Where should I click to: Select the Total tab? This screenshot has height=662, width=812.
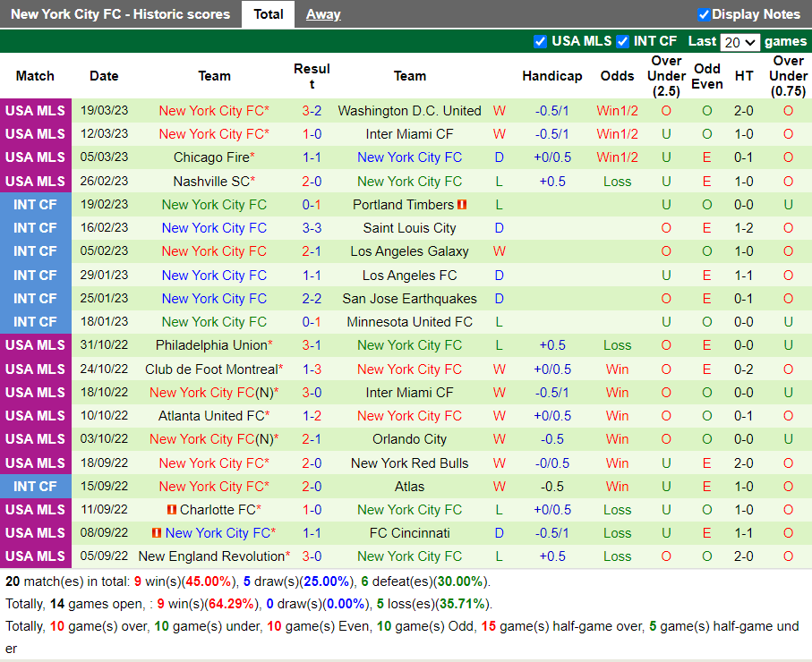pos(268,14)
